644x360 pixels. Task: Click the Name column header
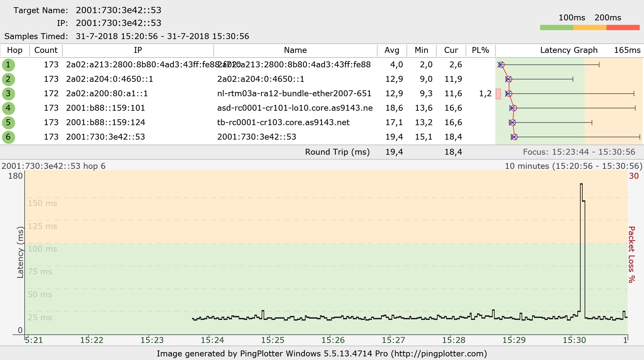click(x=295, y=50)
